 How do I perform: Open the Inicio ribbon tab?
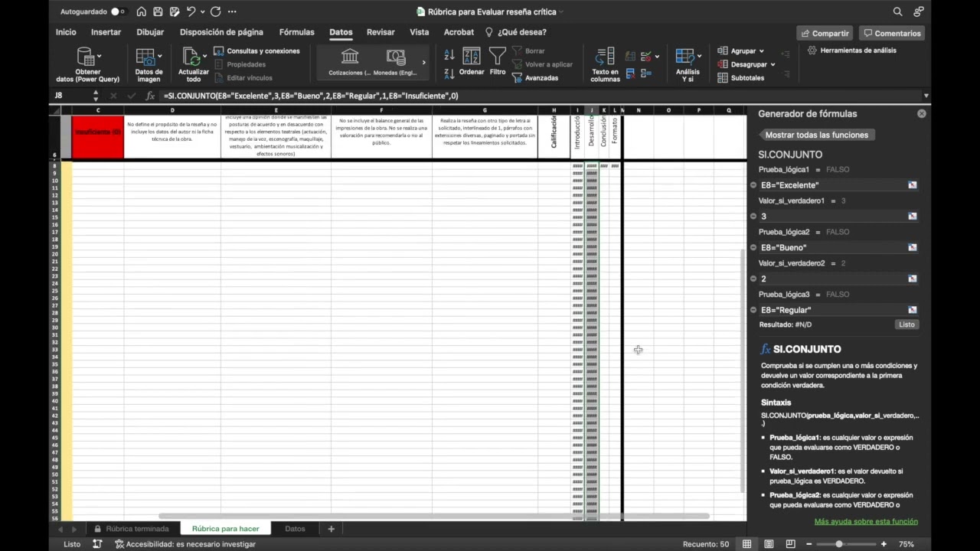[66, 32]
